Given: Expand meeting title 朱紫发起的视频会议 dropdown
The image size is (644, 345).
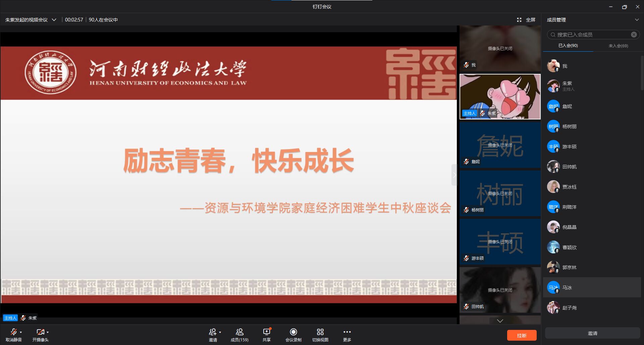Looking at the screenshot, I should pos(54,20).
